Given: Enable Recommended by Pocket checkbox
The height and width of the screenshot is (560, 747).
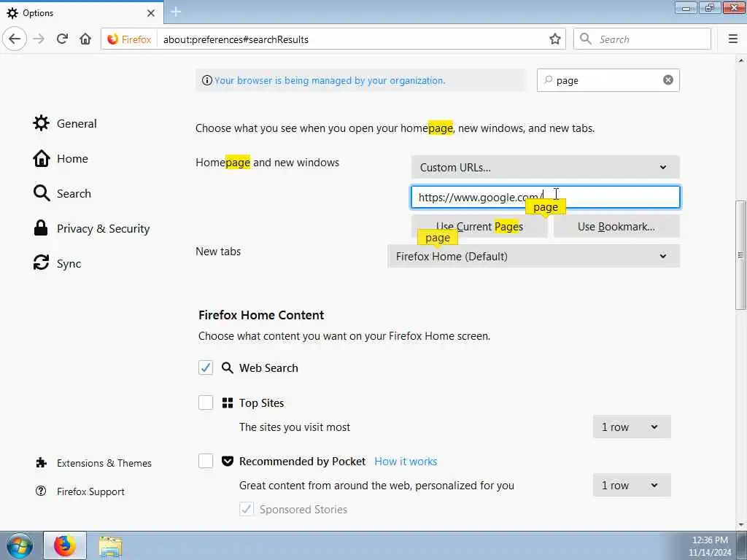Looking at the screenshot, I should (206, 461).
